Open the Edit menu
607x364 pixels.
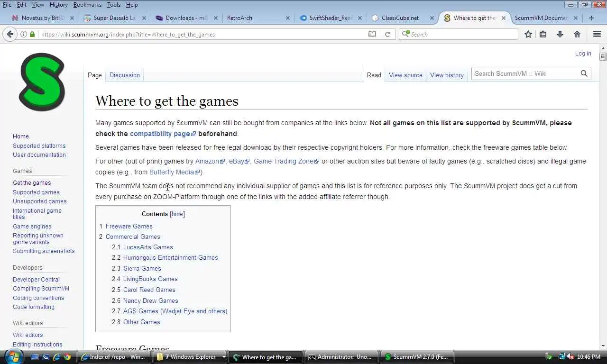click(22, 5)
